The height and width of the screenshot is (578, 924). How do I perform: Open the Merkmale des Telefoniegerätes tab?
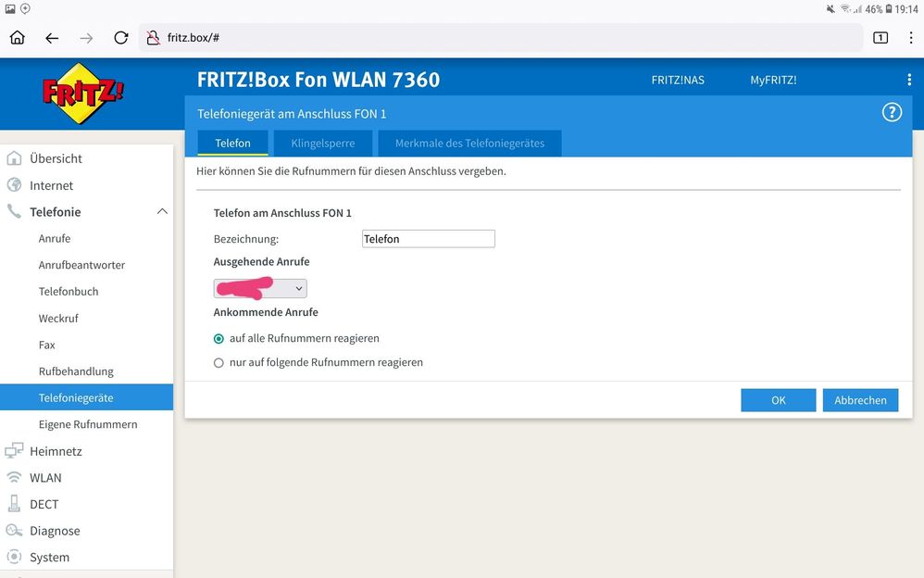point(469,144)
